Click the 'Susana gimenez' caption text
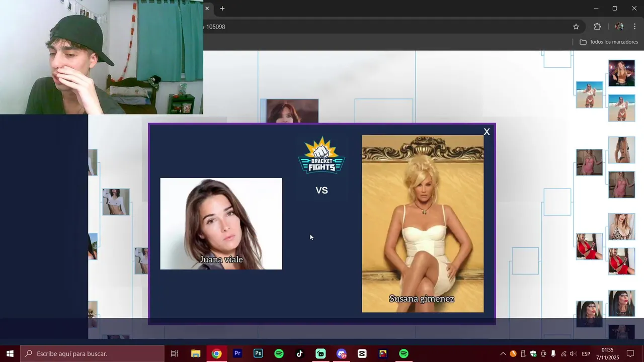The width and height of the screenshot is (644, 362). 422,299
